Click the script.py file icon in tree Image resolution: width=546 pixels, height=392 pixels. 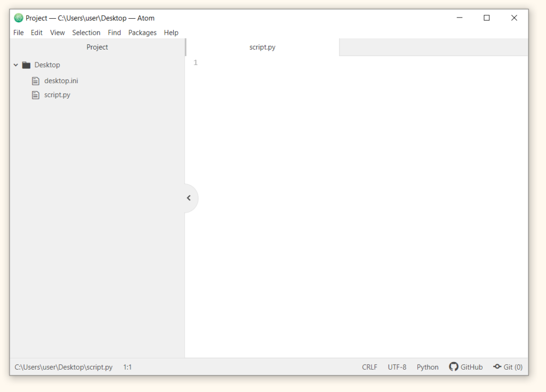[36, 95]
